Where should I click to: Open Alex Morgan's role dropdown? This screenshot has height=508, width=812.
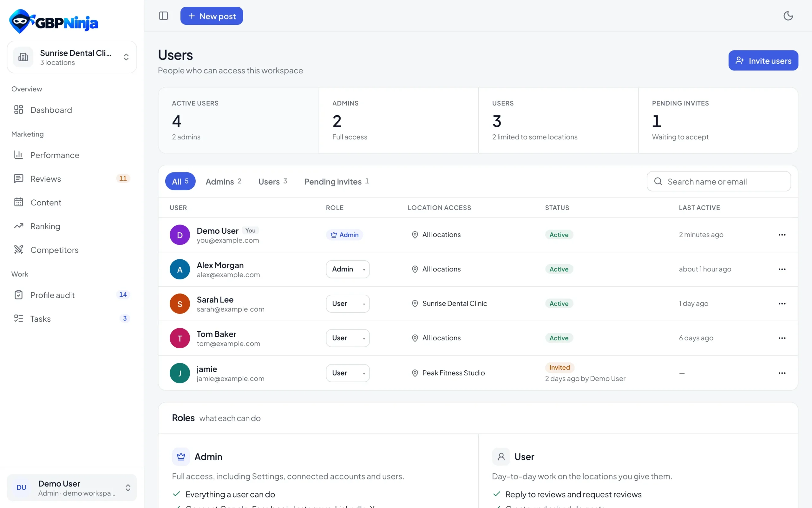348,269
